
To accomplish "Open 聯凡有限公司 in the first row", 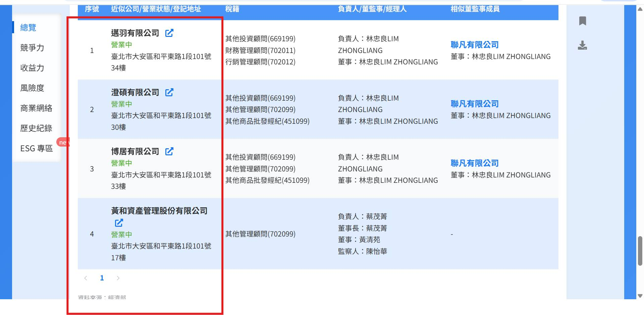I will (474, 44).
